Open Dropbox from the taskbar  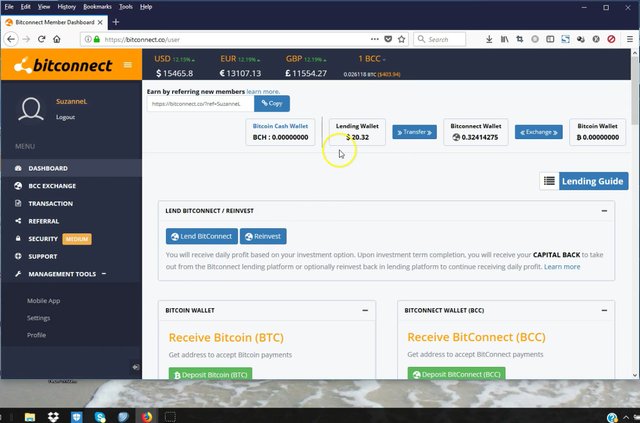(53, 416)
